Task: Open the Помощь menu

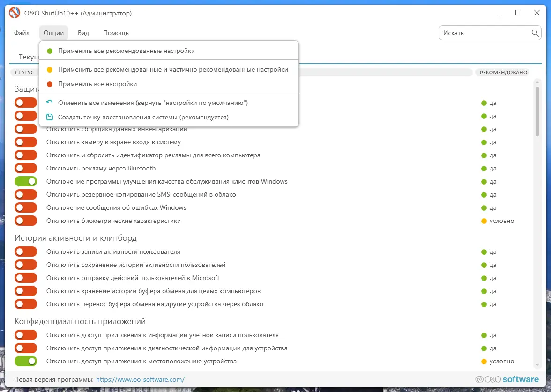Action: coord(116,33)
